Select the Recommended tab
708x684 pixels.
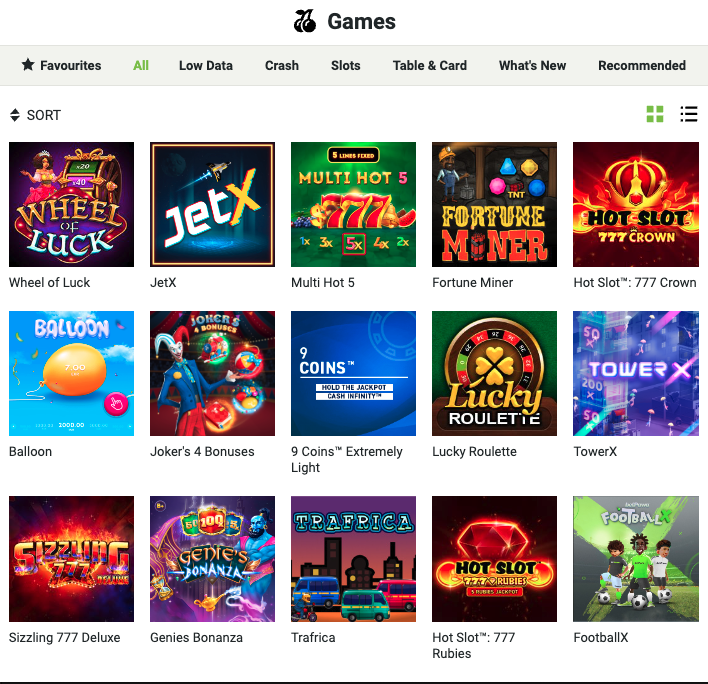click(x=642, y=65)
